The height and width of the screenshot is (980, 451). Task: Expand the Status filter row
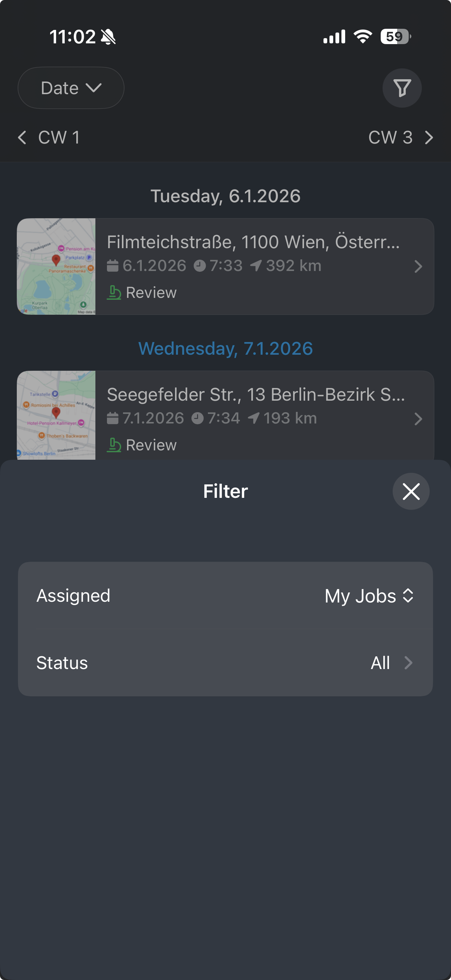tap(225, 663)
